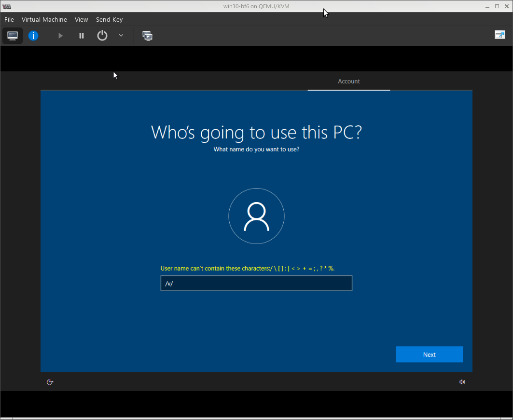Click the virt-manager window logo icon
Screen dimensions: 513x420
[x=7, y=6]
